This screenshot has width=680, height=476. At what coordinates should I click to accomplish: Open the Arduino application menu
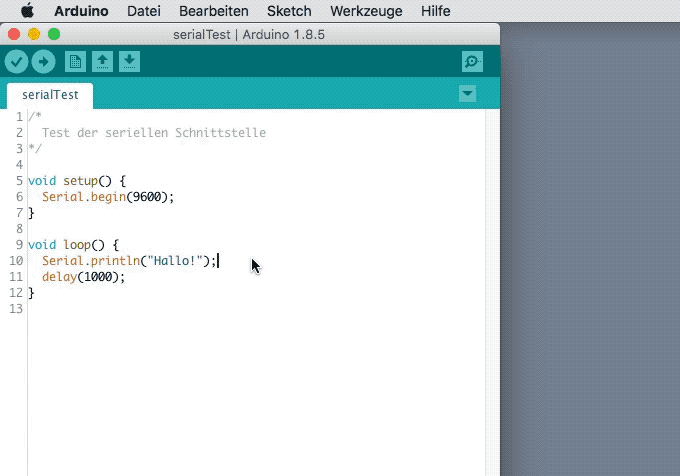point(81,11)
